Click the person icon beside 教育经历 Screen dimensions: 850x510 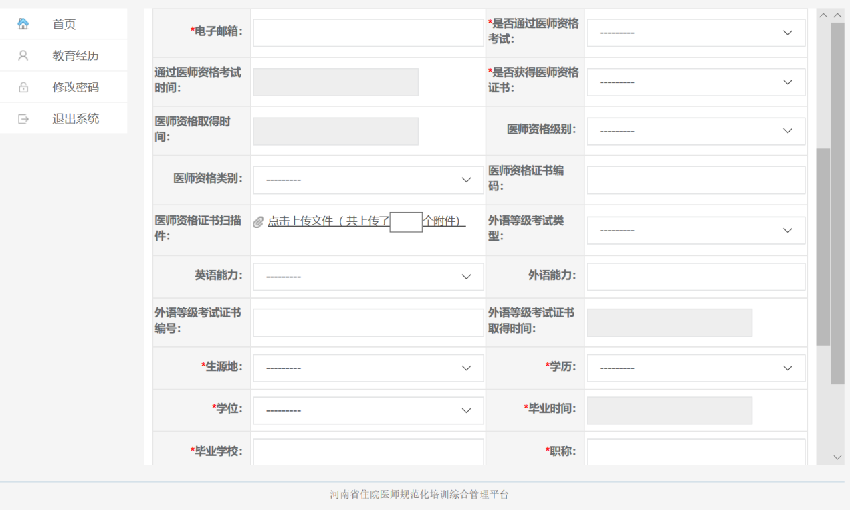(23, 56)
